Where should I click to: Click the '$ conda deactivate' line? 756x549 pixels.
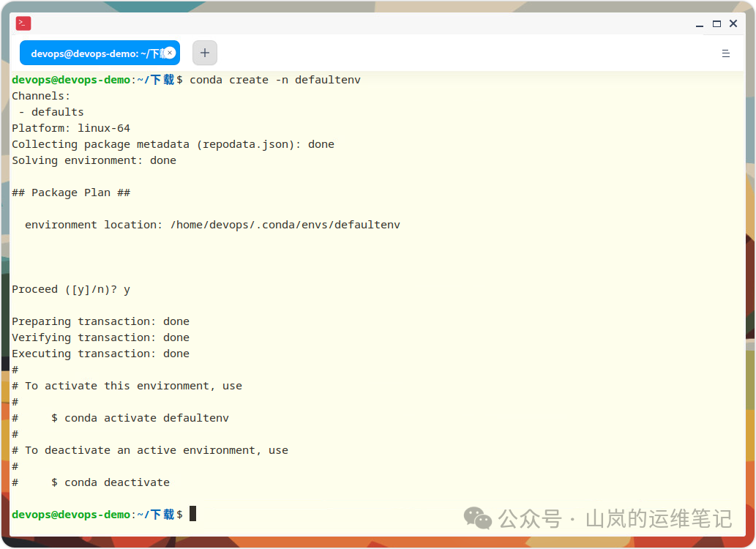111,482
